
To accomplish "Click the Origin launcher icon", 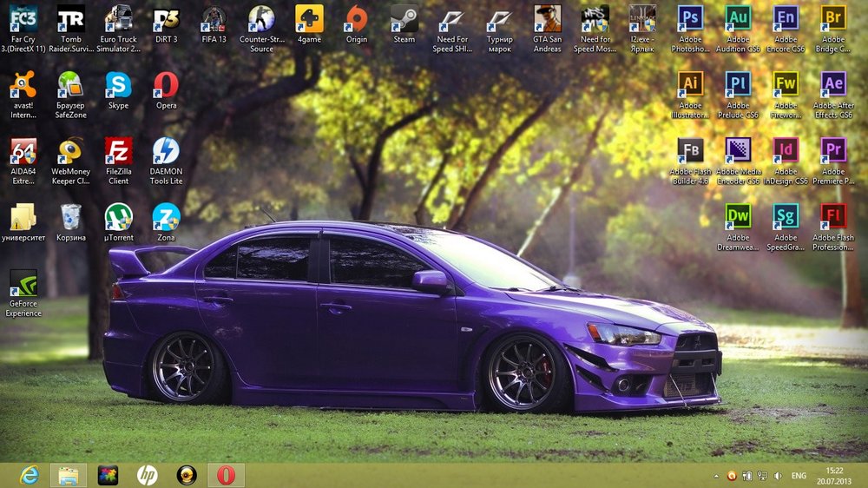I will point(356,19).
